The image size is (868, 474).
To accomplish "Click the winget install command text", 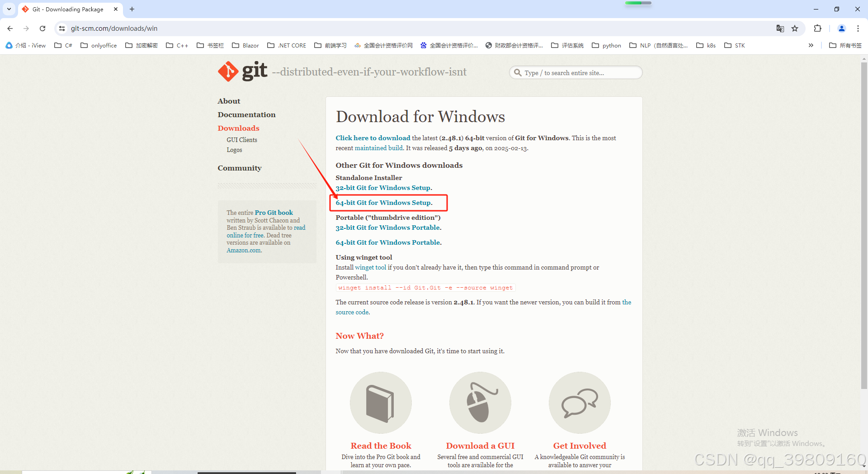I will (x=425, y=288).
